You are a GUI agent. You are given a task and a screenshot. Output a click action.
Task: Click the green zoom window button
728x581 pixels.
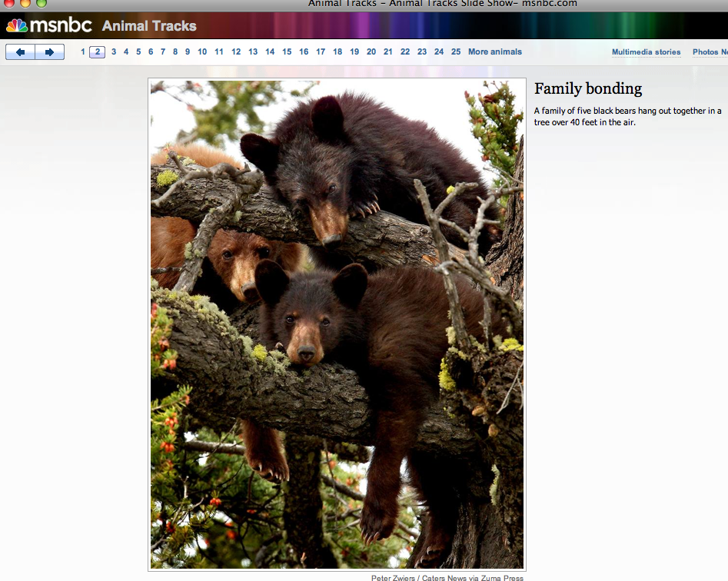coord(42,3)
